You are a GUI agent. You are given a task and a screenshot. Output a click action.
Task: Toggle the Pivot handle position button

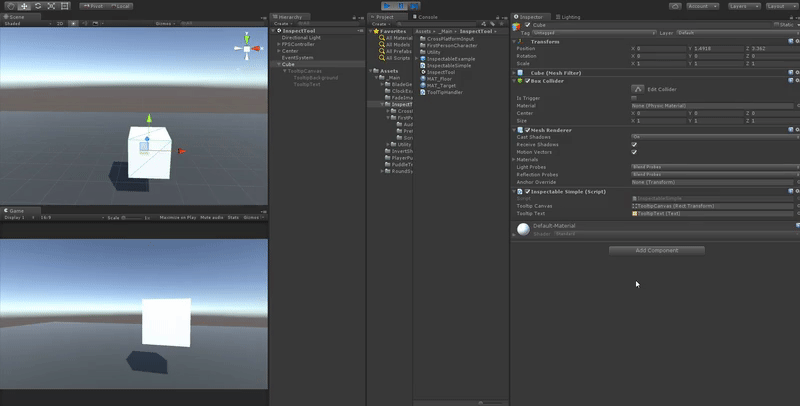pyautogui.click(x=93, y=6)
